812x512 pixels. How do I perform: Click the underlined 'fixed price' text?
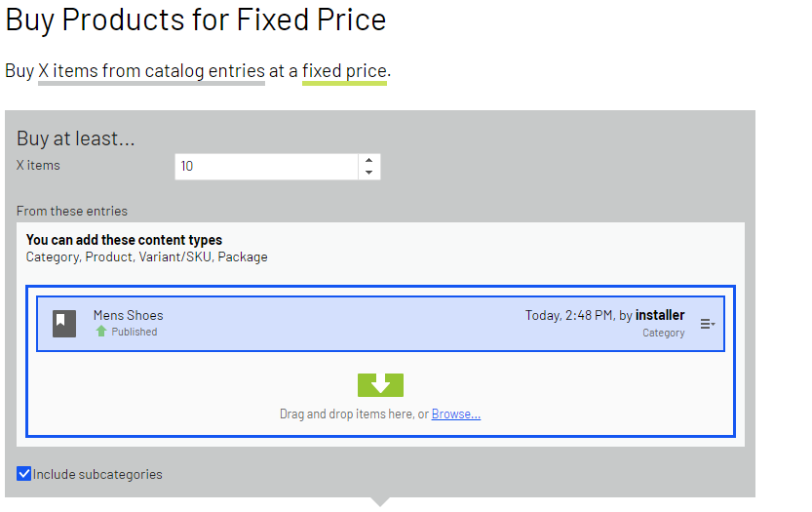(x=344, y=71)
